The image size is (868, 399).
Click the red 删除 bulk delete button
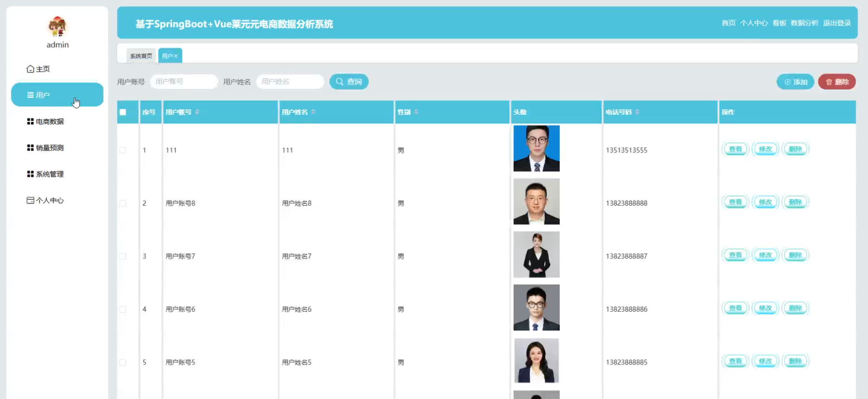tap(837, 82)
